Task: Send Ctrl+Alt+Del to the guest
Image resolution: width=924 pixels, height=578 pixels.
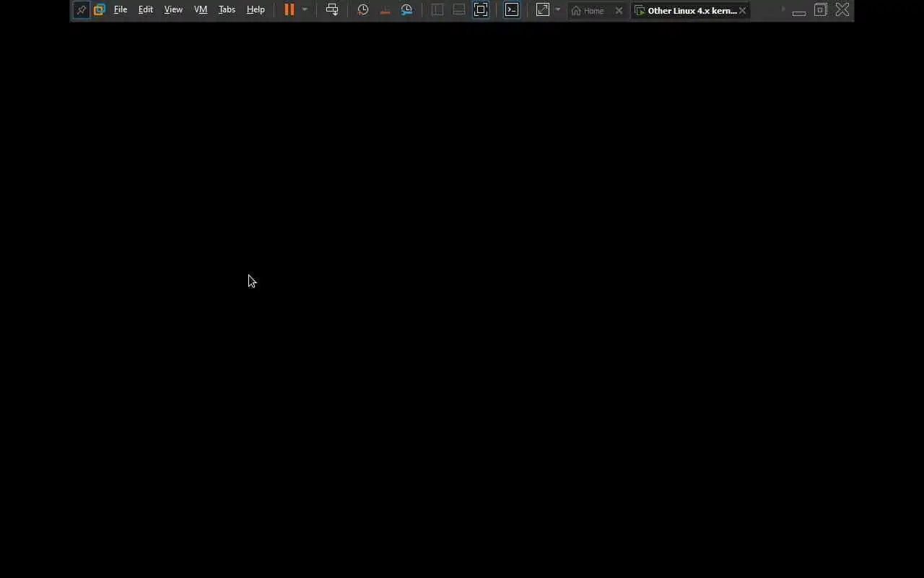Action: click(x=332, y=10)
